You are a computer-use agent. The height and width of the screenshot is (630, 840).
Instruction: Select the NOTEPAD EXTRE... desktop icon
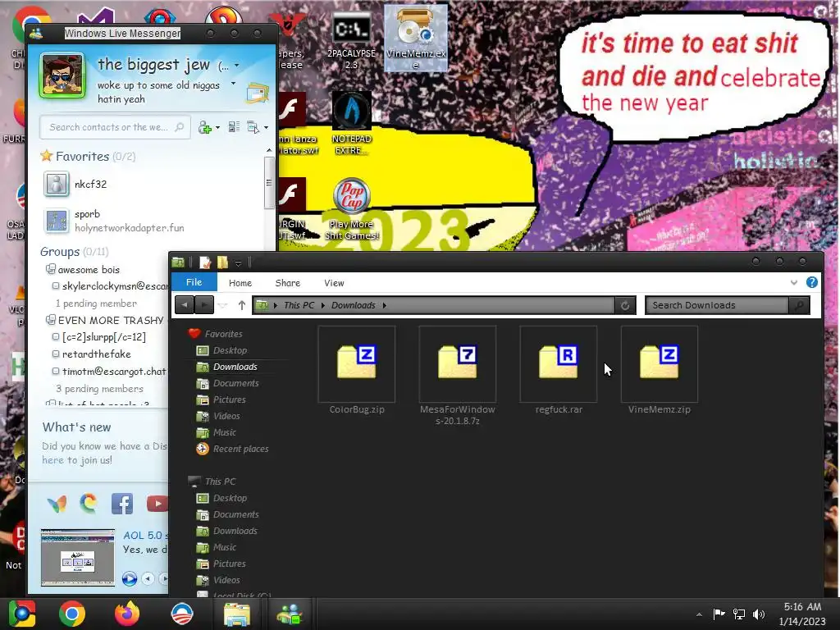[351, 123]
